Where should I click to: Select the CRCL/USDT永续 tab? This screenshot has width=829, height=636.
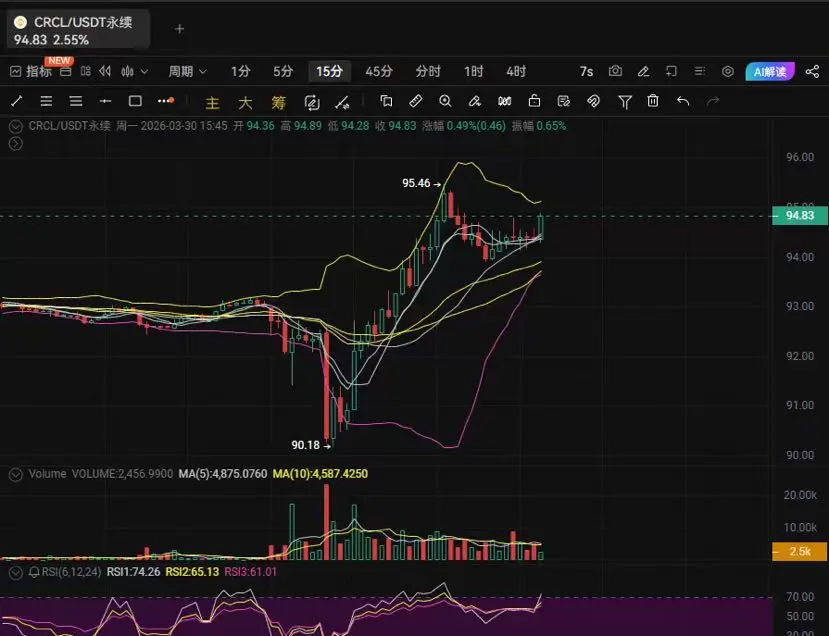pos(78,30)
